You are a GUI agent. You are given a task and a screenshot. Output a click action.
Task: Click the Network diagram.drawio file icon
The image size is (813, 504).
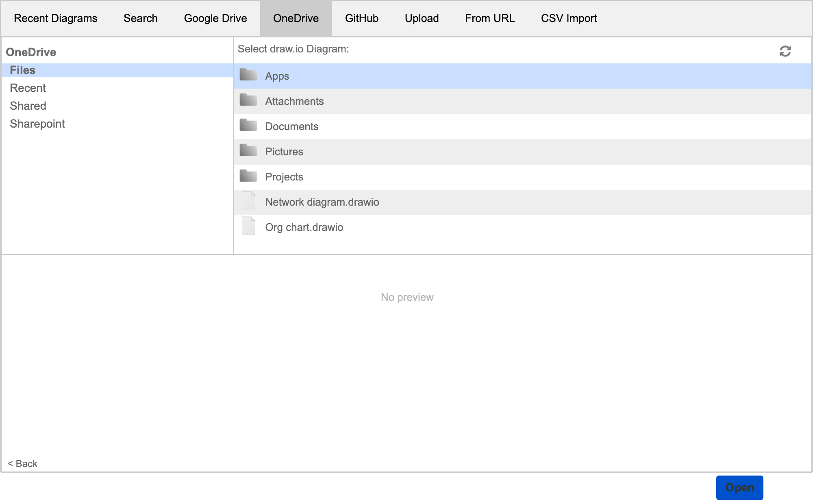[248, 200]
